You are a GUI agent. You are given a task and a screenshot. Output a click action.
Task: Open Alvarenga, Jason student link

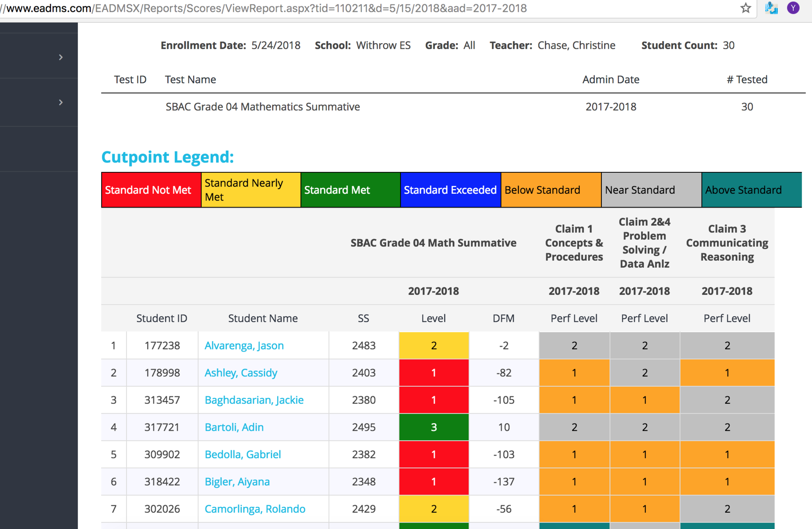pyautogui.click(x=244, y=346)
